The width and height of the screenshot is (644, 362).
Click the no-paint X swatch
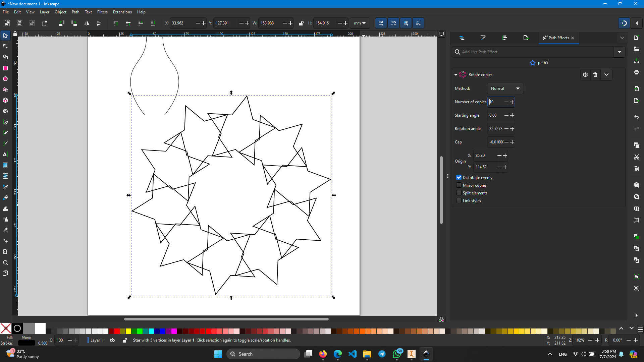6,328
